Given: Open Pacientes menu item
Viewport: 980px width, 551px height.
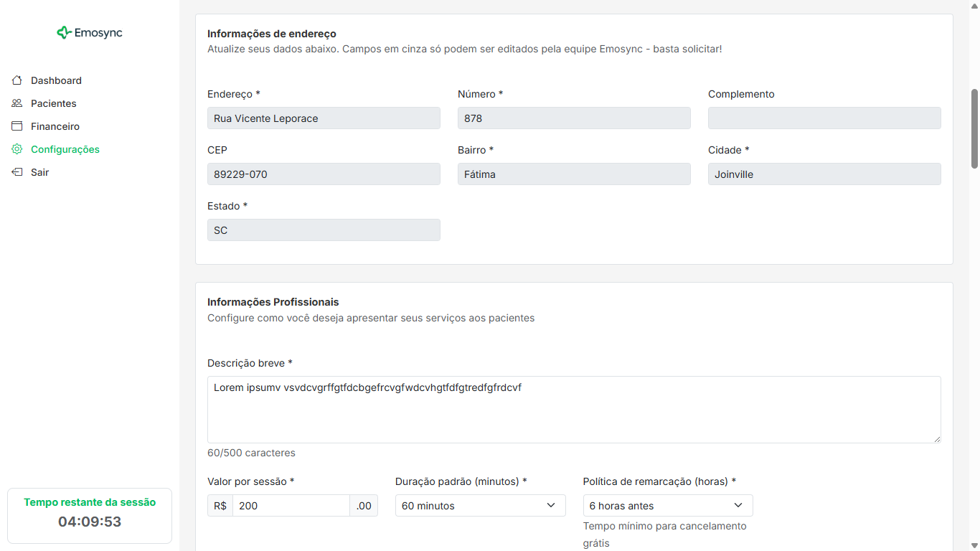Looking at the screenshot, I should [x=54, y=103].
